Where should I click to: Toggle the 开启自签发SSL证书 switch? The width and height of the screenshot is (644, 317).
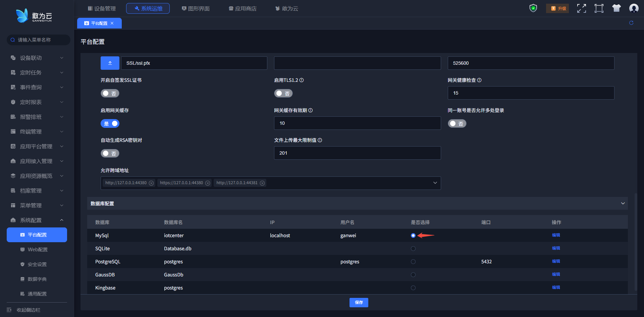110,93
